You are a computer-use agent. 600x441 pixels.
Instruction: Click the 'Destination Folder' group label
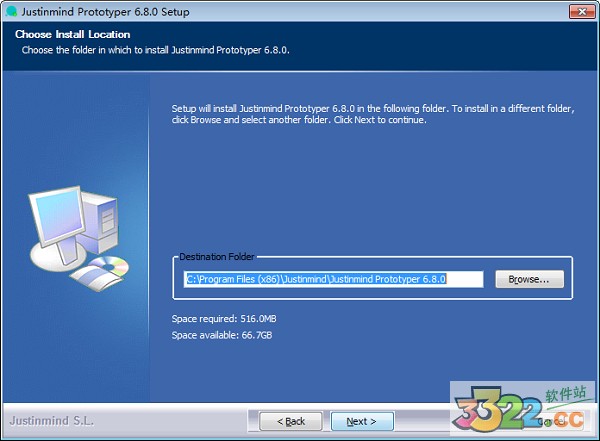(217, 256)
